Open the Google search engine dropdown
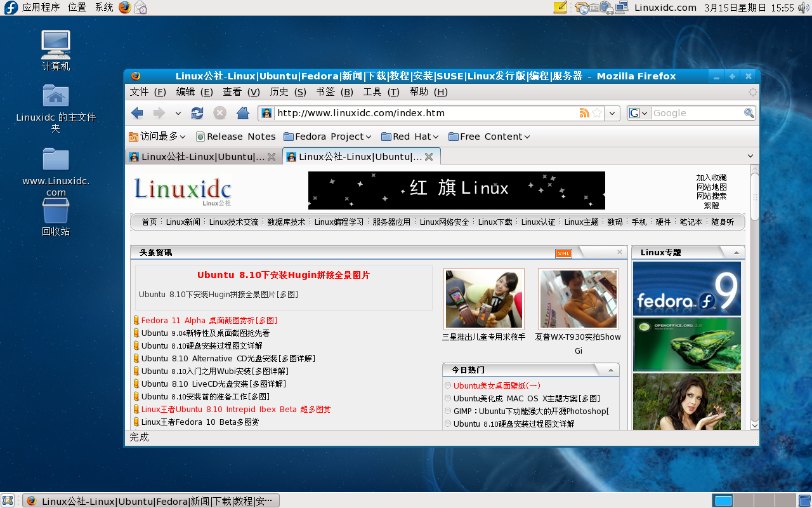The image size is (812, 508). (x=638, y=112)
